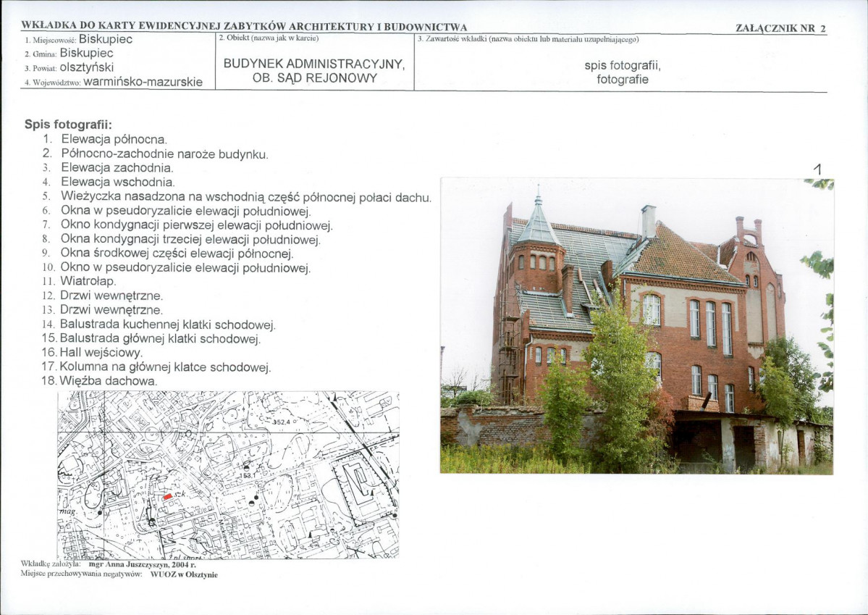Select 'WUOZ w Olsztynie' text
The width and height of the screenshot is (868, 615).
tap(184, 574)
